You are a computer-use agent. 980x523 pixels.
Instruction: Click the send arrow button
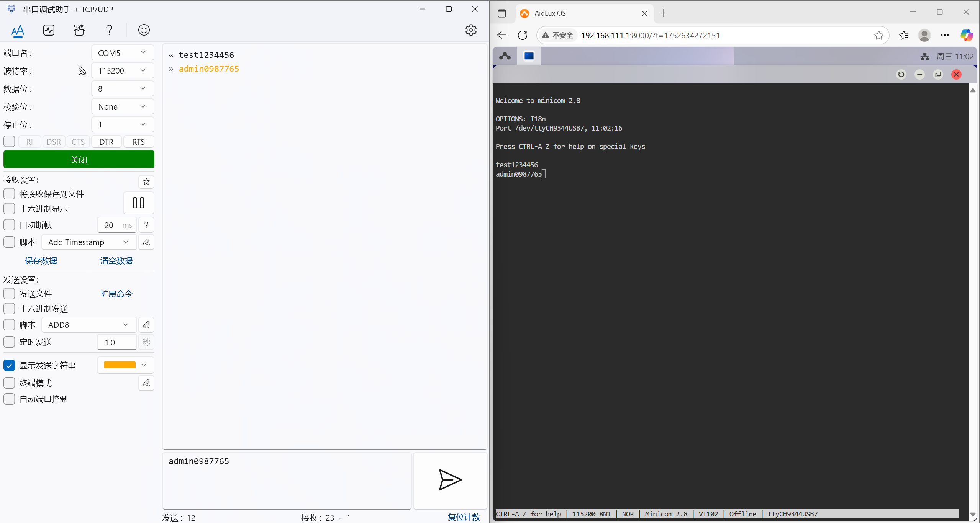pyautogui.click(x=450, y=480)
